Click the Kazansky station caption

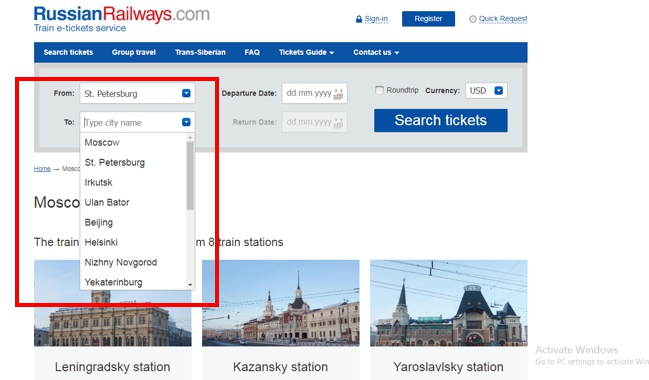[281, 367]
